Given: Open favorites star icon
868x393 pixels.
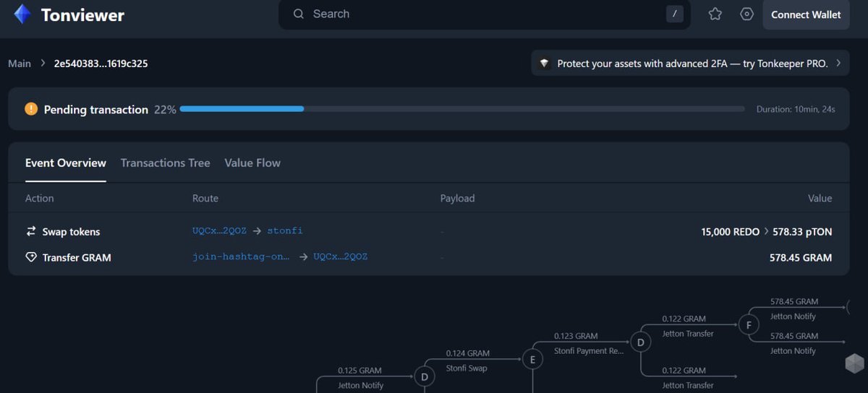Looking at the screenshot, I should click(715, 14).
